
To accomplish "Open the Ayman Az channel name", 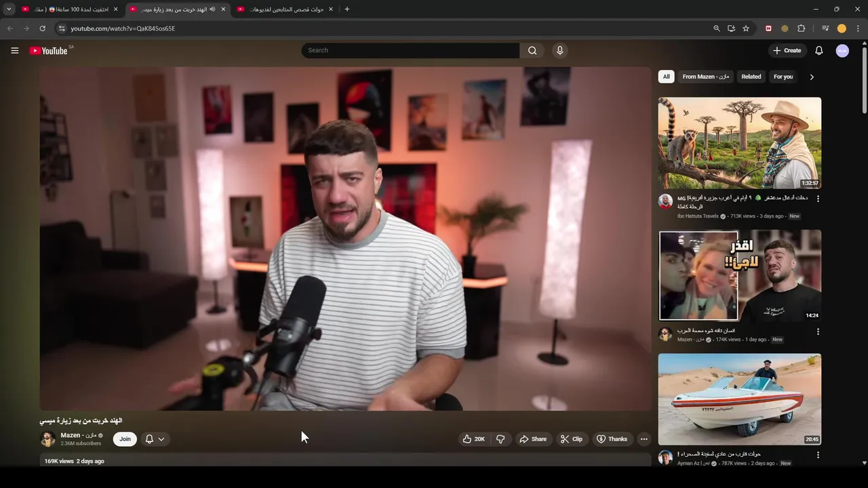I will pyautogui.click(x=695, y=464).
